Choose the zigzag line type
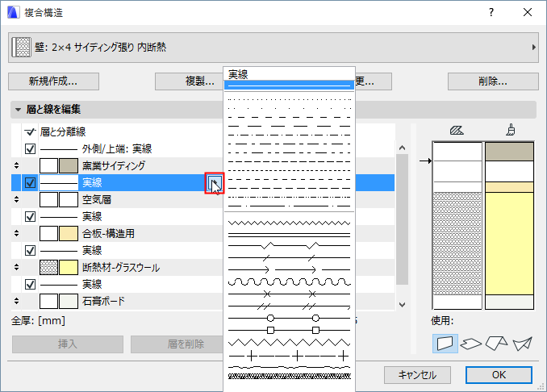Viewport: 547px width, 392px height. (x=289, y=223)
